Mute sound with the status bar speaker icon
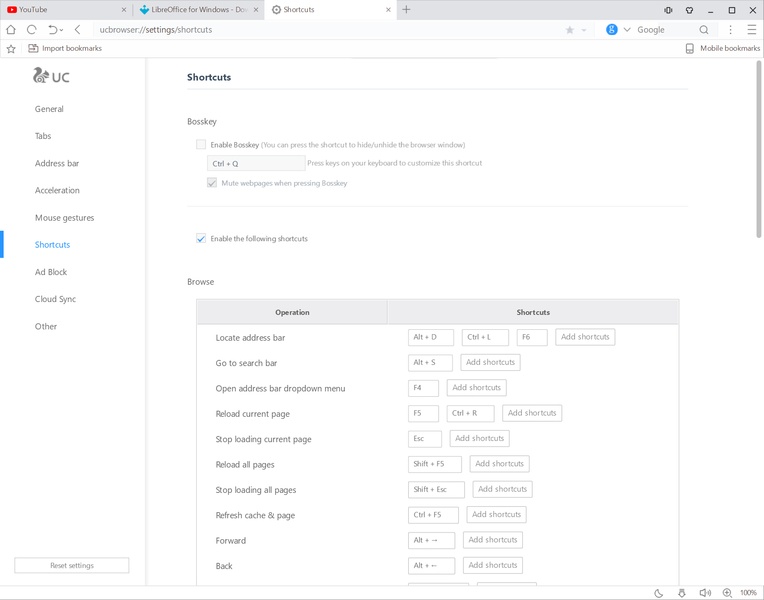 pyautogui.click(x=704, y=593)
